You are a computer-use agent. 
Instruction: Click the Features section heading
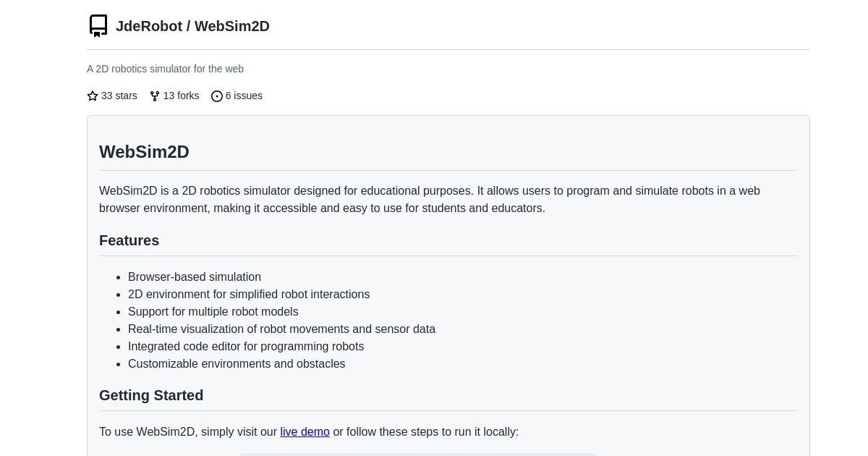tap(129, 240)
